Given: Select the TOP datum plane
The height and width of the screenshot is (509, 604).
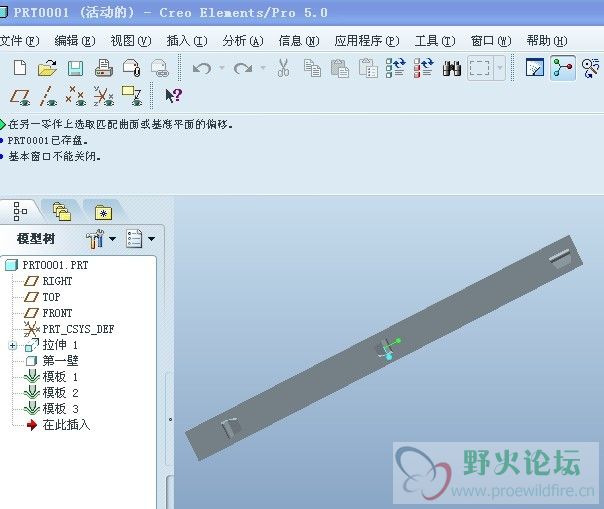Looking at the screenshot, I should [x=42, y=297].
